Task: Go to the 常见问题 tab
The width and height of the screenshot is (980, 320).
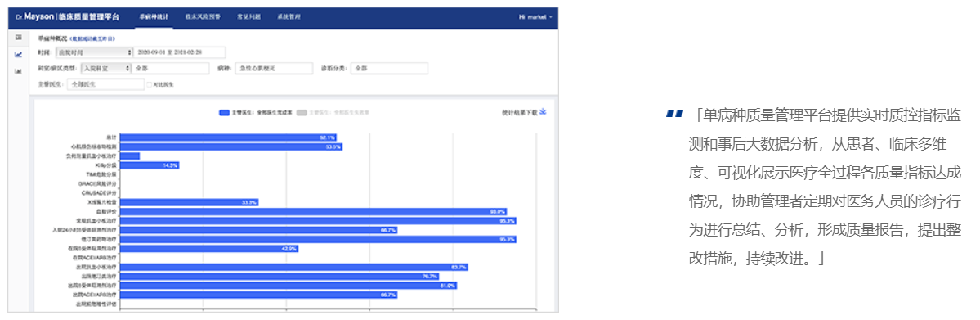Action: click(249, 17)
